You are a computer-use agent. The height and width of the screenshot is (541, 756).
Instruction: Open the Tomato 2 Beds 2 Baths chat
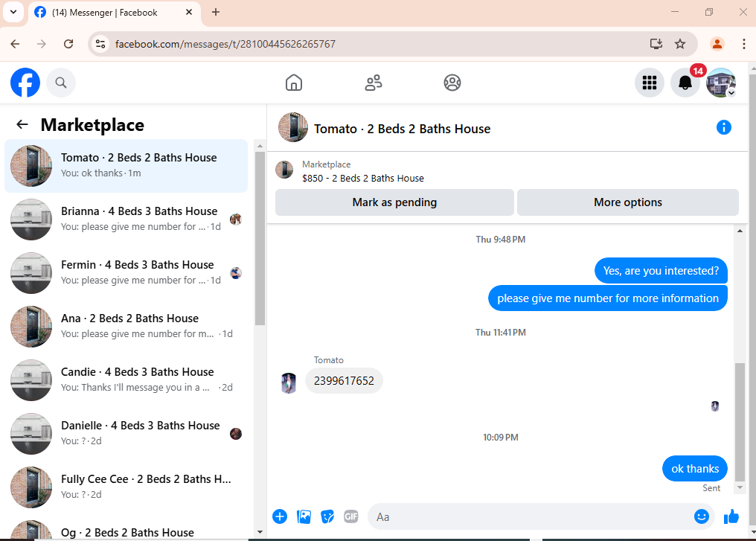(x=126, y=165)
